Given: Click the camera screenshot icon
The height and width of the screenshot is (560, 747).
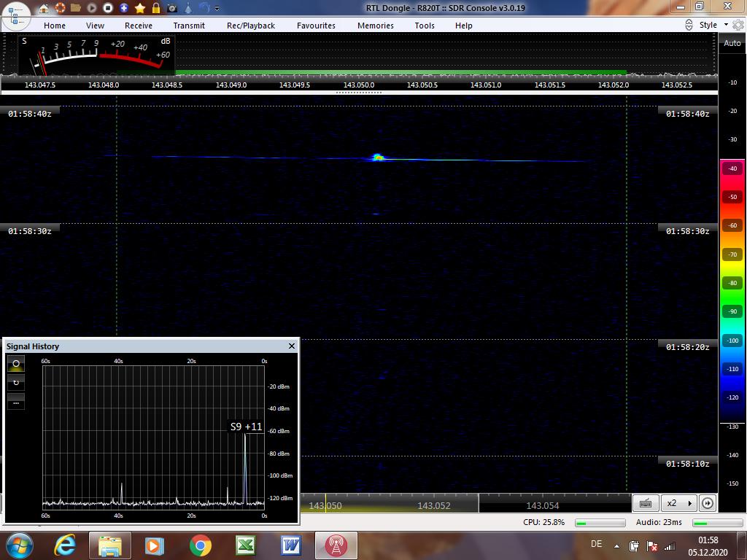Looking at the screenshot, I should tap(172, 7).
